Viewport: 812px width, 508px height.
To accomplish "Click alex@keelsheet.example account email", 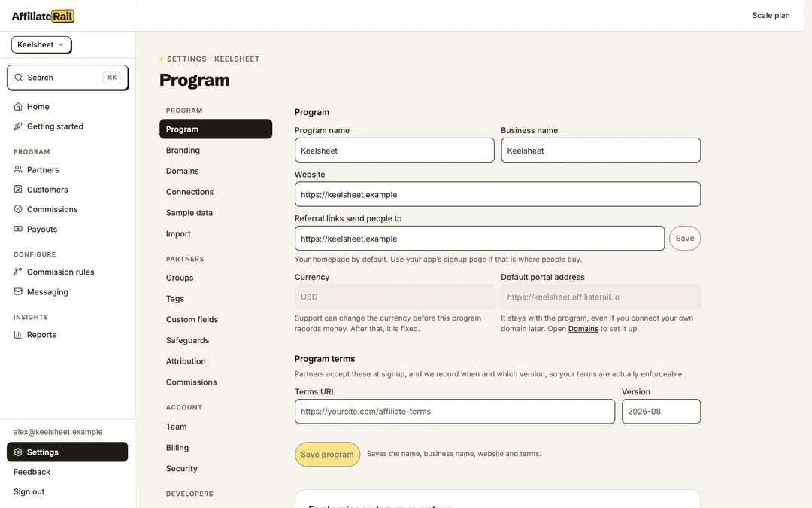I will [58, 432].
